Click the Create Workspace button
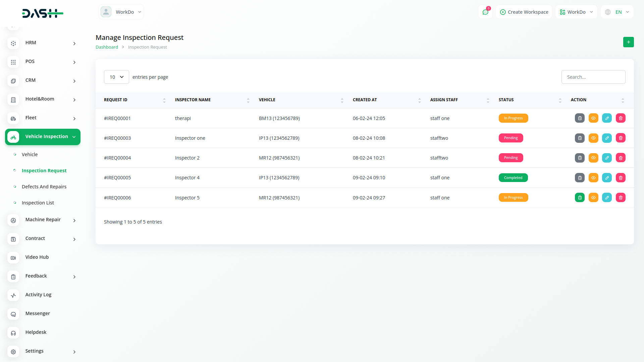 tap(524, 12)
